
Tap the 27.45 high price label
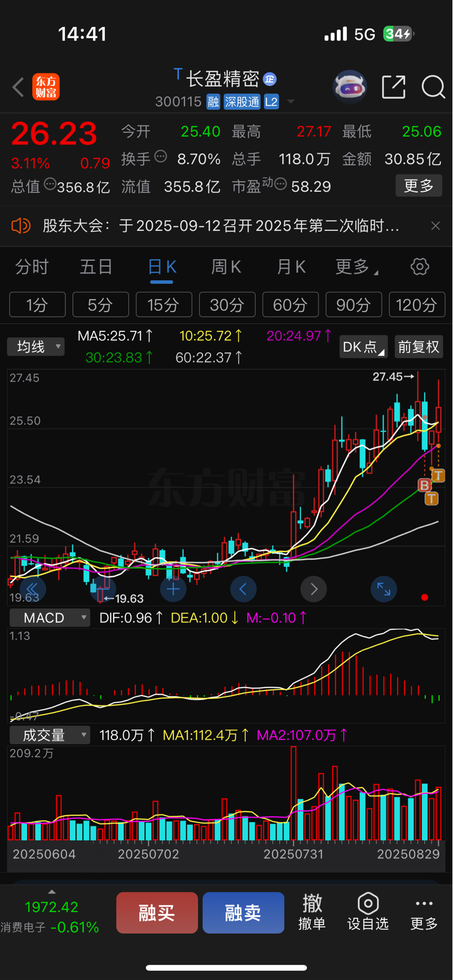tap(393, 377)
